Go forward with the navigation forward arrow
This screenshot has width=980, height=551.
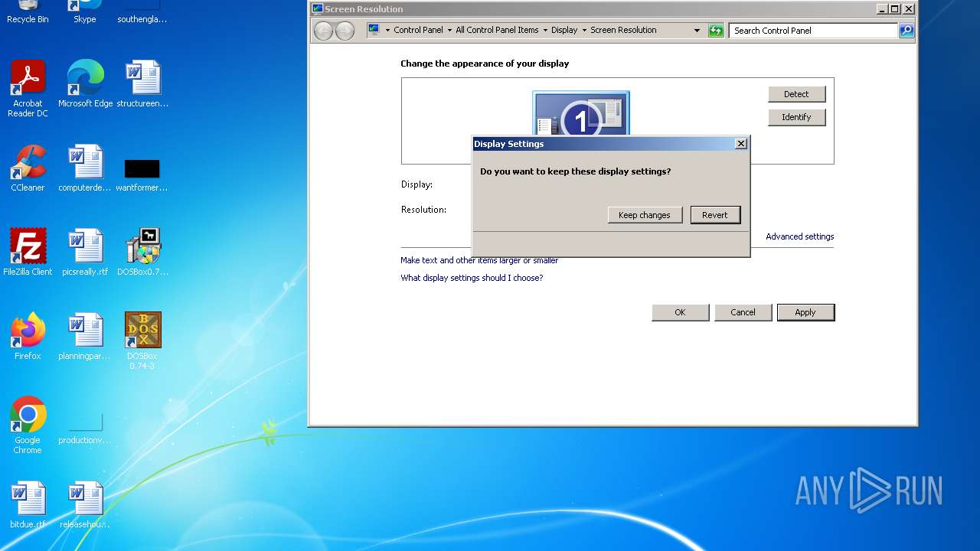click(x=345, y=31)
